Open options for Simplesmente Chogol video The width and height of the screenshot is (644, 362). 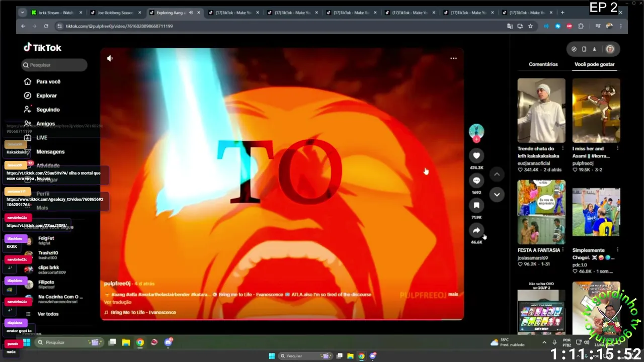pyautogui.click(x=618, y=250)
